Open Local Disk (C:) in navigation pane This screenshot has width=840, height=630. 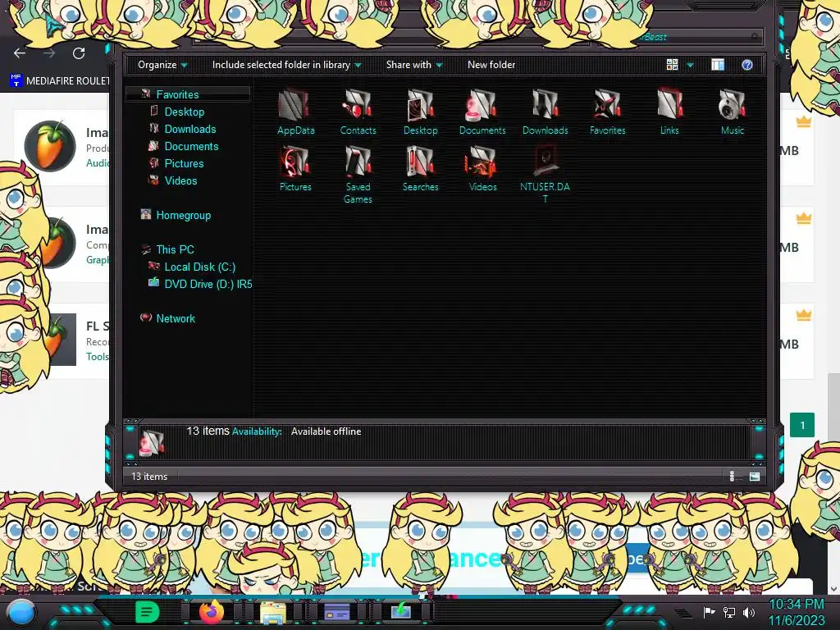tap(200, 267)
